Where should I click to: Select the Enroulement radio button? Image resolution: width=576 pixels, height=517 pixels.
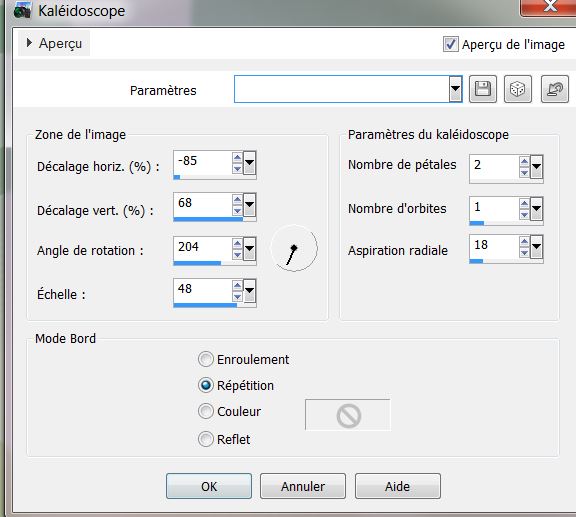tap(206, 359)
